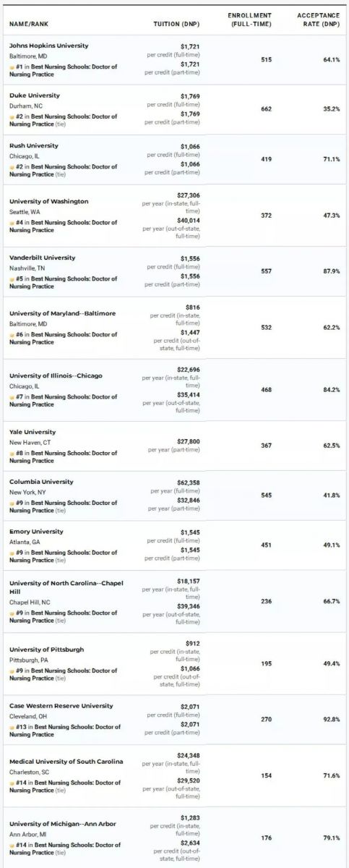Screen dimensions: 349x868
Task: Sort by the Enrollment (Full-Time) column header
Action: [x=249, y=20]
